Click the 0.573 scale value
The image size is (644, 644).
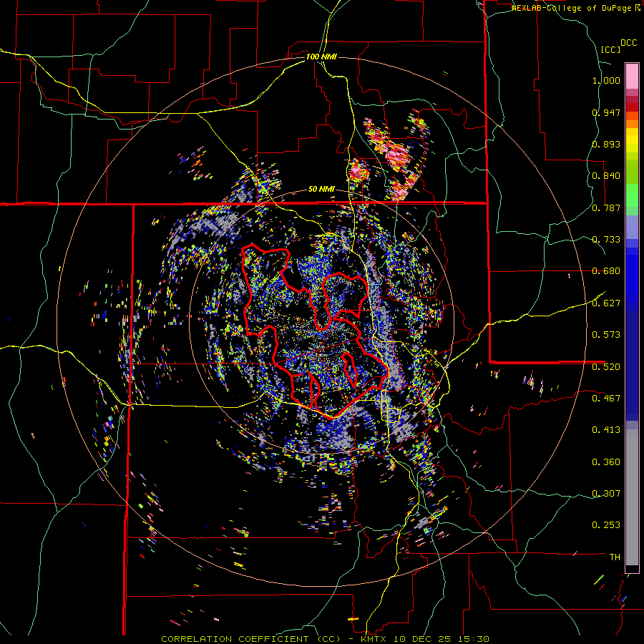click(x=606, y=335)
